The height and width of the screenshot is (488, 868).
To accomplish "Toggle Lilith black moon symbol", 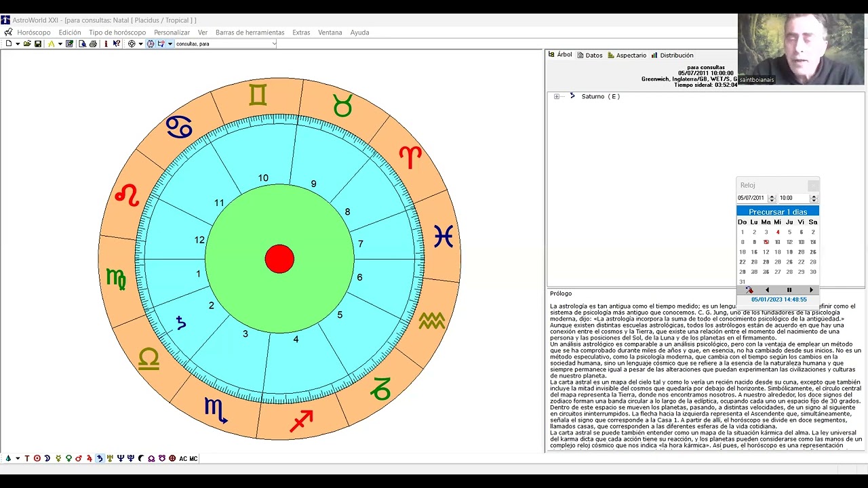I will (140, 458).
